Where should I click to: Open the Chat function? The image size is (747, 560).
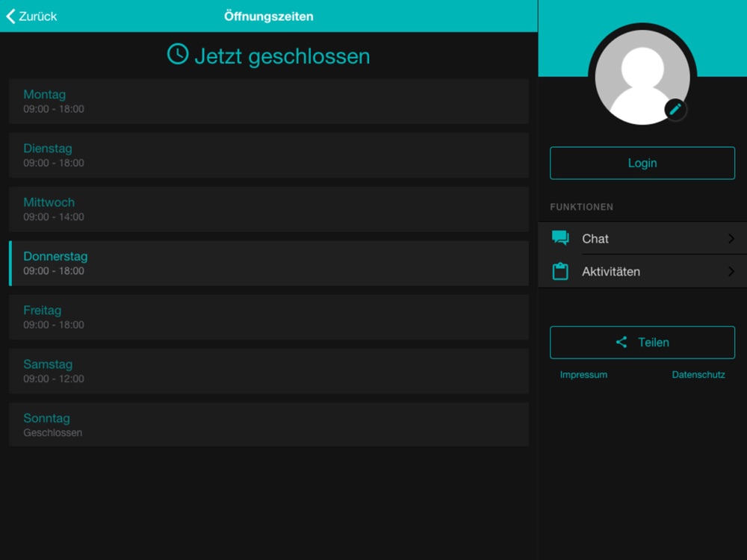tap(642, 238)
